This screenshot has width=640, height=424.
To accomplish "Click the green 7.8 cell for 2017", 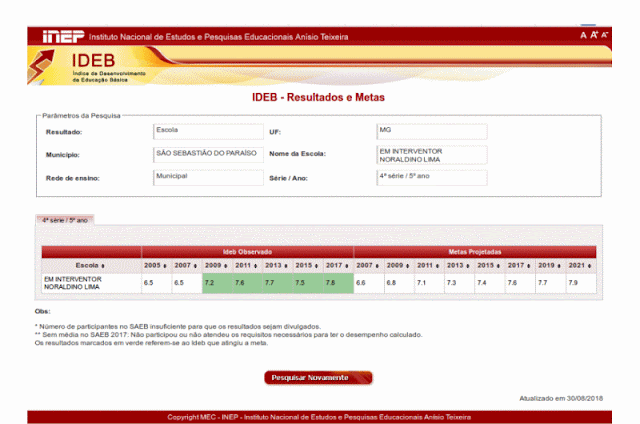I will 338,283.
